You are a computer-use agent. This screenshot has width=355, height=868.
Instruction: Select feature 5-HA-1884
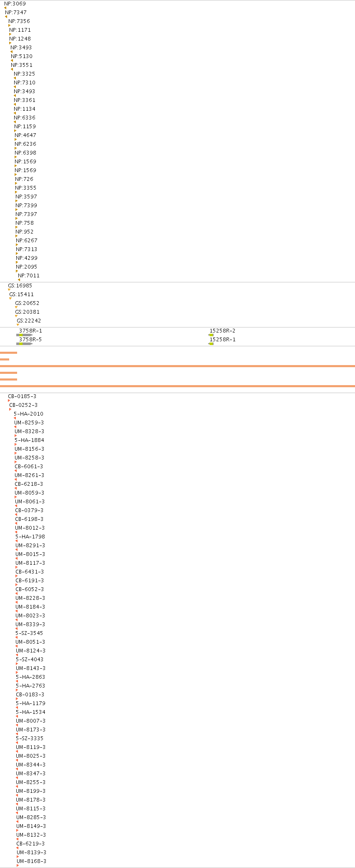pyautogui.click(x=29, y=440)
